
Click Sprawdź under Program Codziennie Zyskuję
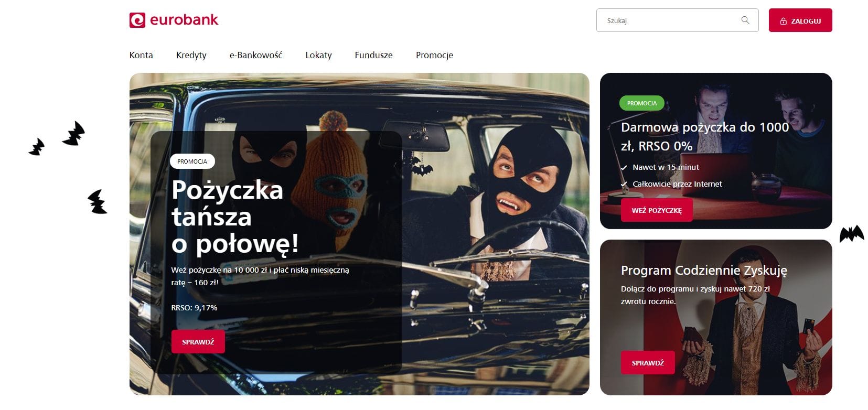[648, 363]
